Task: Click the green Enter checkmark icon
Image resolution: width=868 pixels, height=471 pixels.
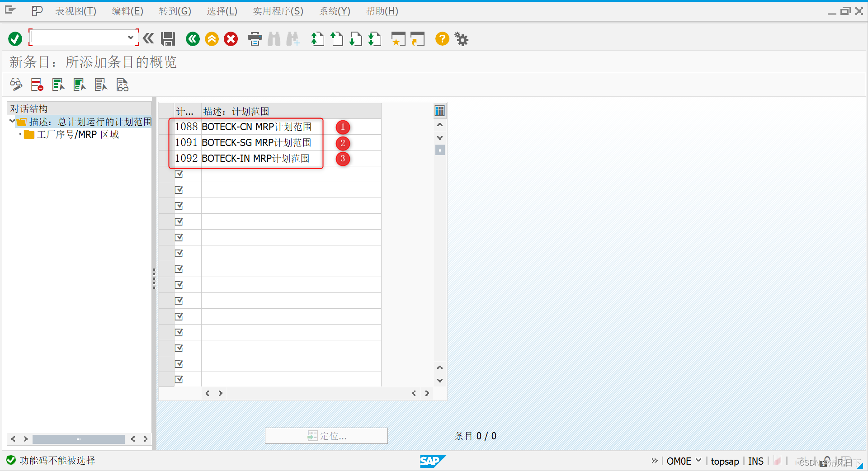Action: [x=15, y=39]
